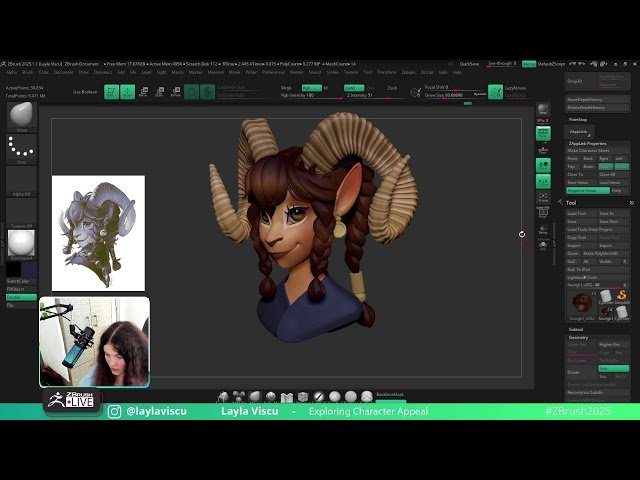Click the SimpleBrush tool icon

[621, 297]
